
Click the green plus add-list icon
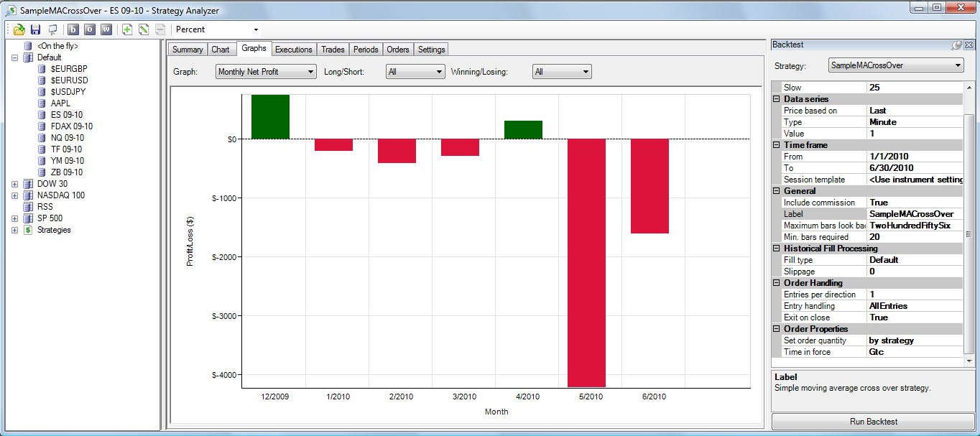(127, 29)
